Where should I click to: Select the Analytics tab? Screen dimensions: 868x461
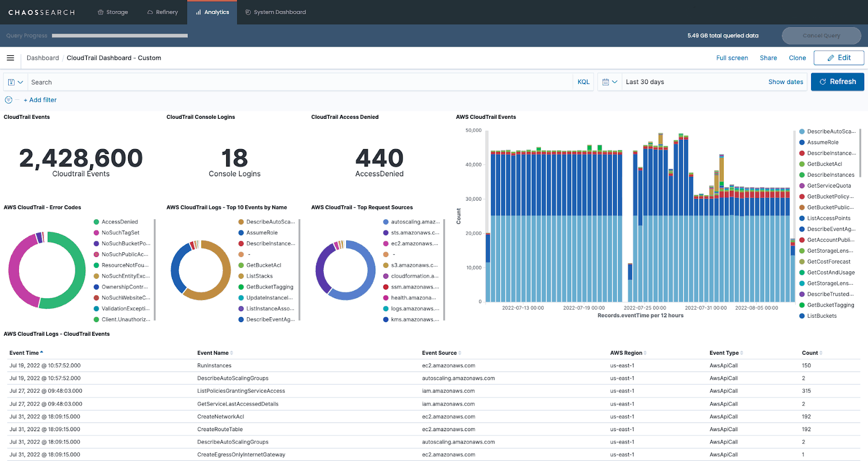point(212,12)
